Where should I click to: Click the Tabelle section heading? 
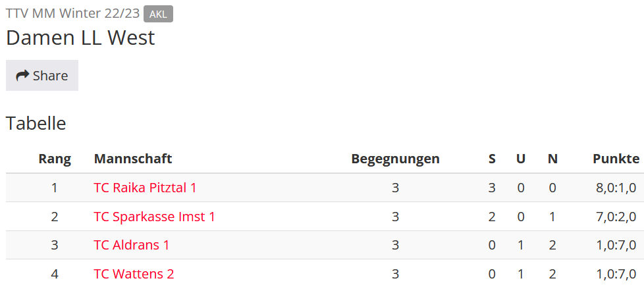point(36,123)
